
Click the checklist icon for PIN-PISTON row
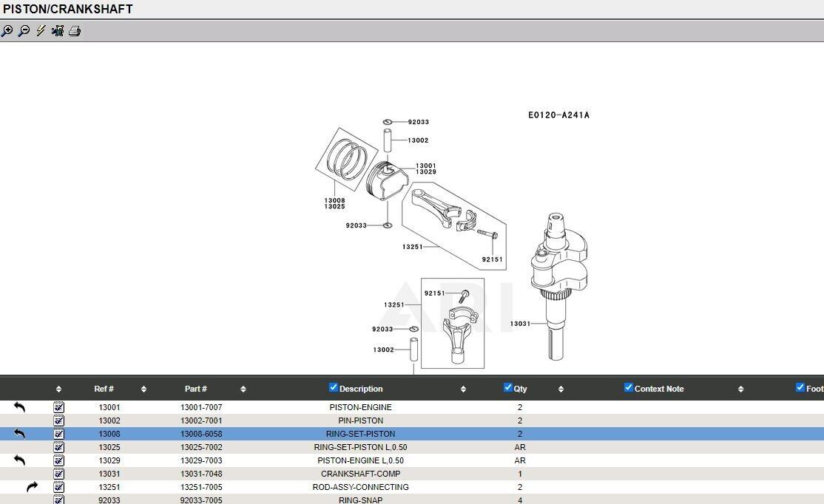59,420
